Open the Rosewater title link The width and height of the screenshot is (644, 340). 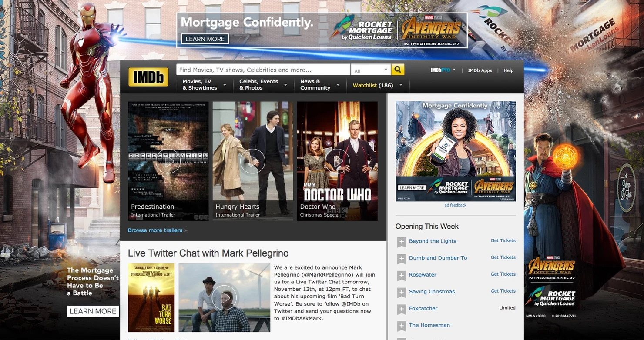coord(423,275)
